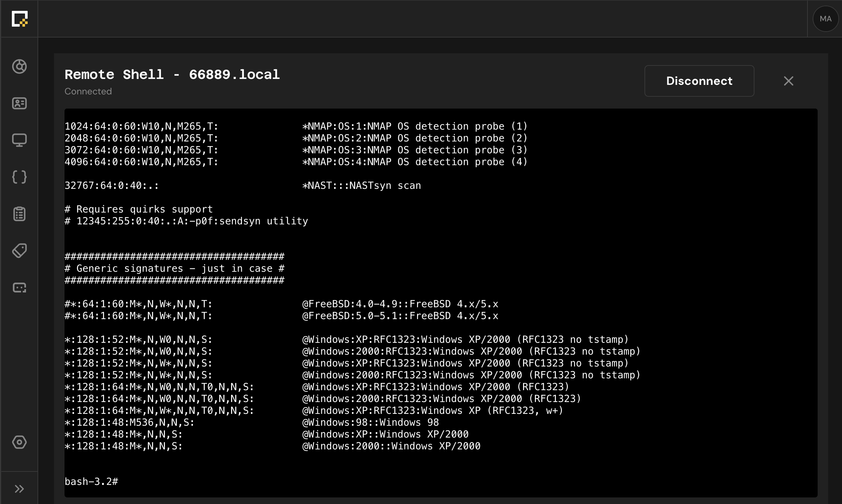Click '*NAST:::NASTsyn scan' text

(x=361, y=186)
